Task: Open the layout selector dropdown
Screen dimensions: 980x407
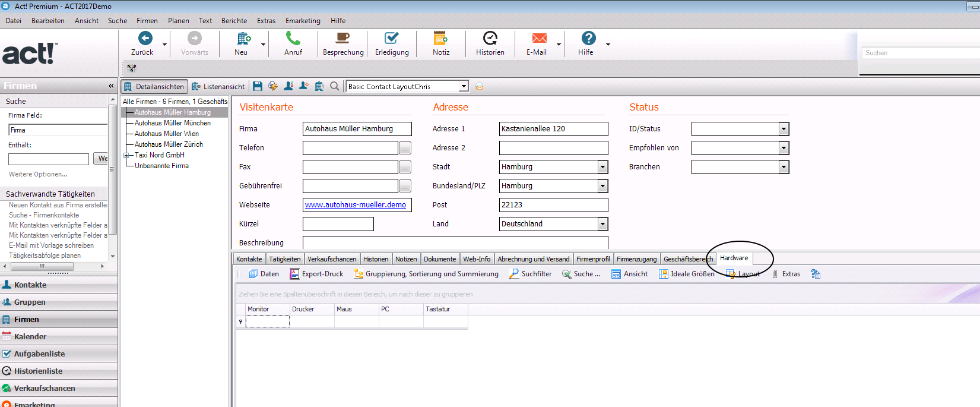Action: (464, 86)
